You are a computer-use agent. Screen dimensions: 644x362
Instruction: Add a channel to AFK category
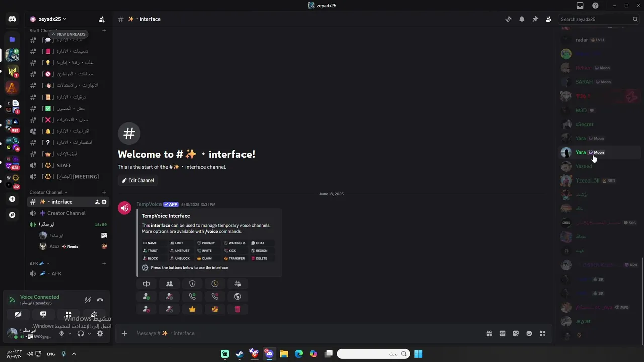pyautogui.click(x=104, y=263)
